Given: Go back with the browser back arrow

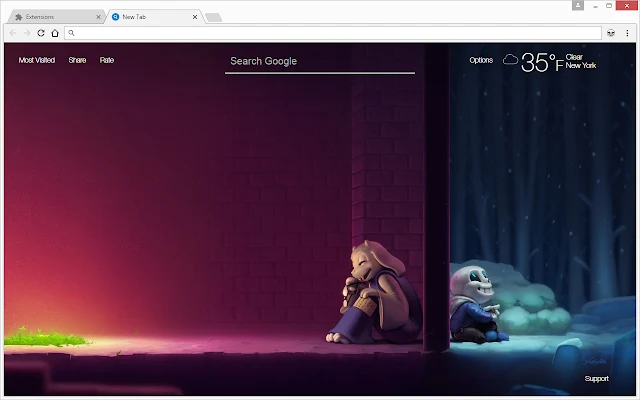Looking at the screenshot, I should 13,33.
